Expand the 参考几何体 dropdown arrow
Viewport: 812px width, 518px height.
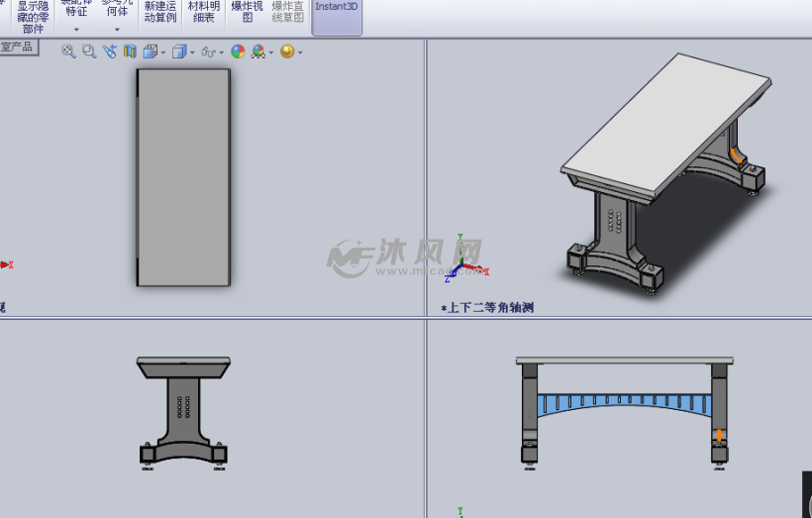(x=117, y=30)
